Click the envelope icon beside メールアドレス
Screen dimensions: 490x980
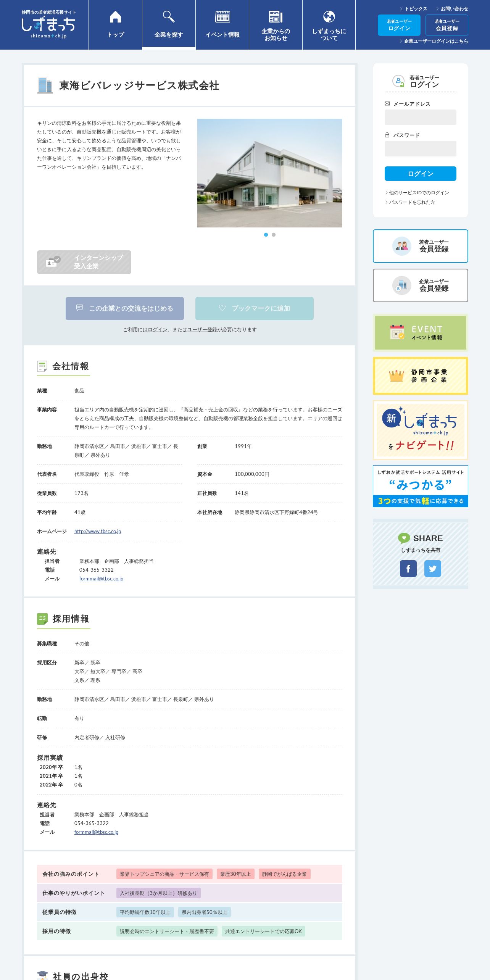(x=387, y=103)
